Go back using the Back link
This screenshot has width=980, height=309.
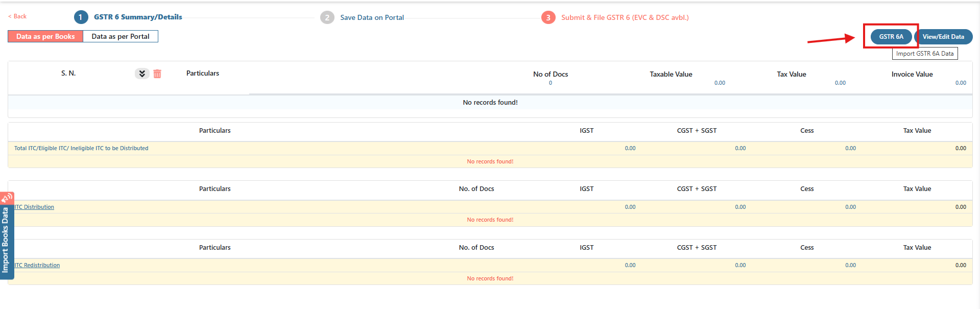tap(17, 16)
